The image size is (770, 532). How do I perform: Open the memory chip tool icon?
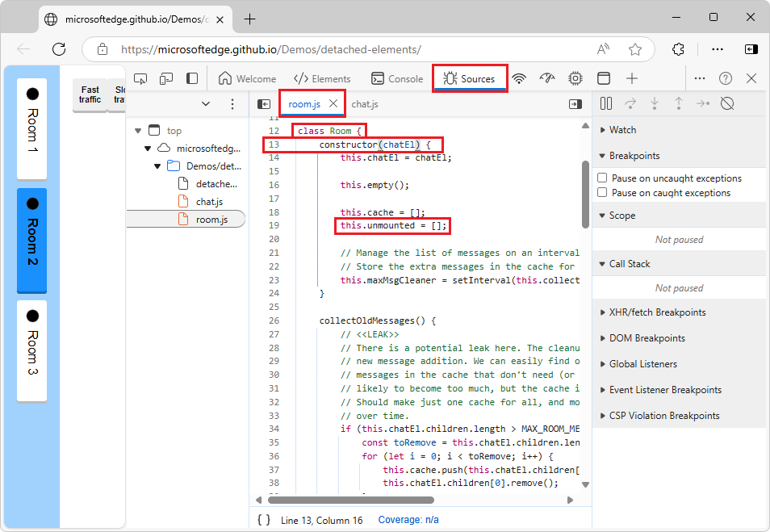(575, 77)
